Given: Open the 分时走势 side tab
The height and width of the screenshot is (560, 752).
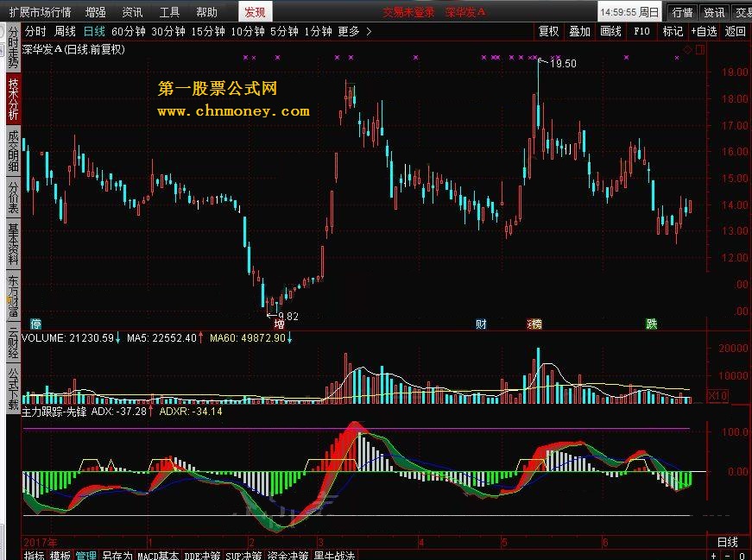Looking at the screenshot, I should [13, 47].
